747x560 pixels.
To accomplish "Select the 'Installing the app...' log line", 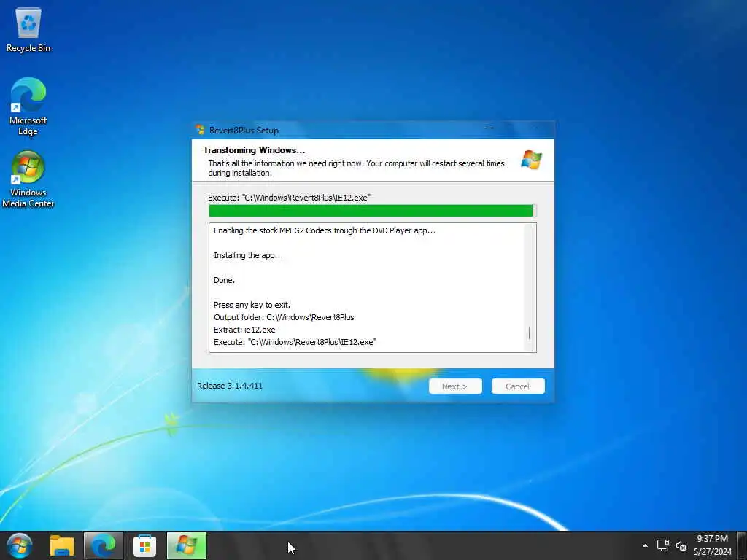I will [248, 255].
